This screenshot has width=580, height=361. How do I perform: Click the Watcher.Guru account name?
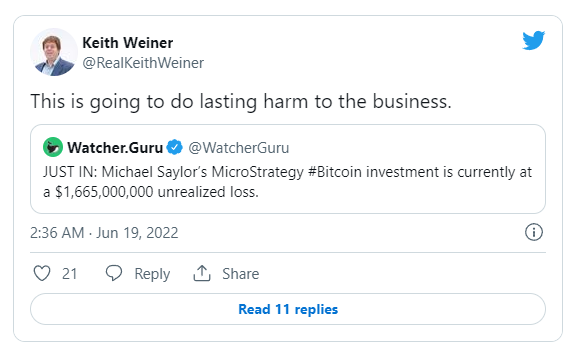[x=115, y=148]
